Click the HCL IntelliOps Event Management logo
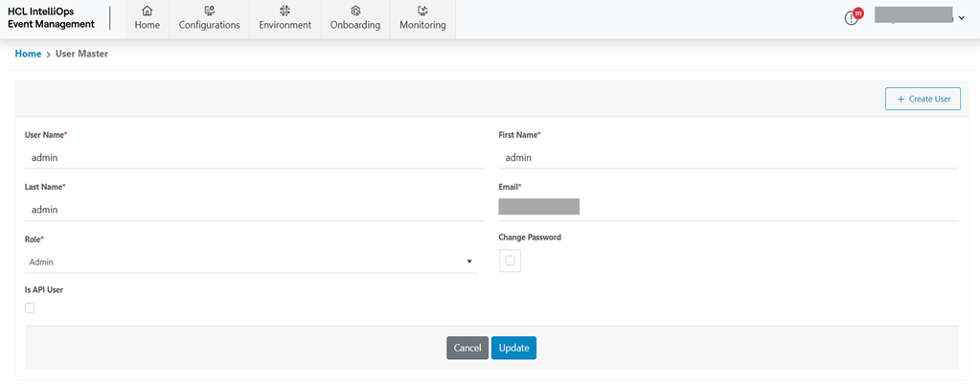This screenshot has width=980, height=385. 52,18
